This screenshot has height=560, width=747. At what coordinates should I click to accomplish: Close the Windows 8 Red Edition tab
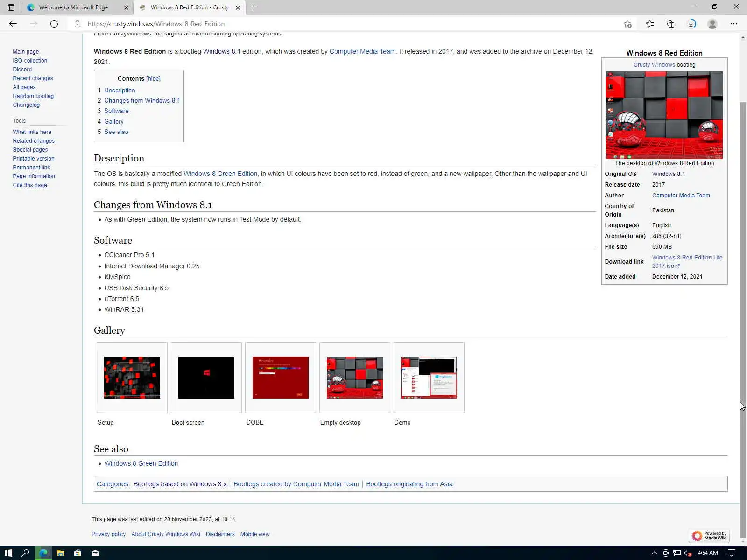point(238,7)
